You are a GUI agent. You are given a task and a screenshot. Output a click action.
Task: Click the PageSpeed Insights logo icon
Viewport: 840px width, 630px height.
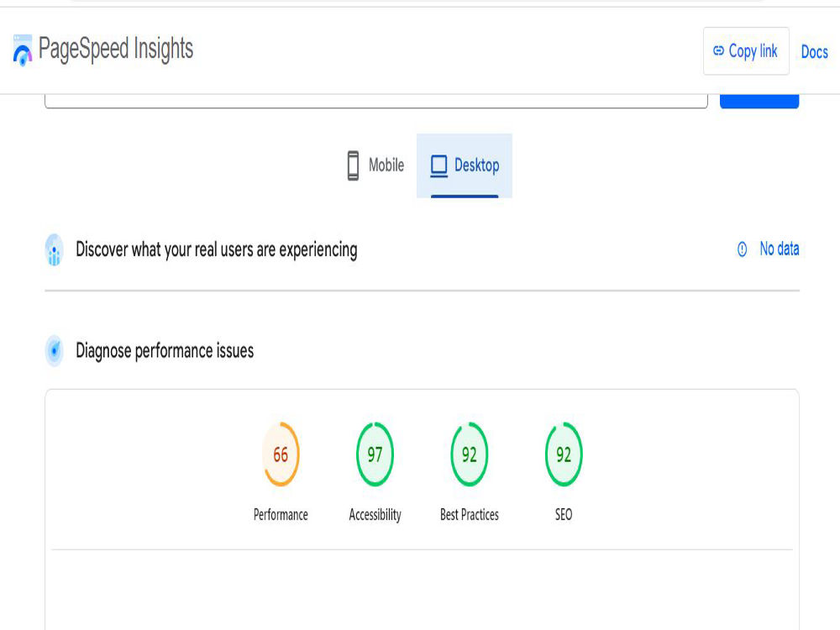tap(23, 50)
